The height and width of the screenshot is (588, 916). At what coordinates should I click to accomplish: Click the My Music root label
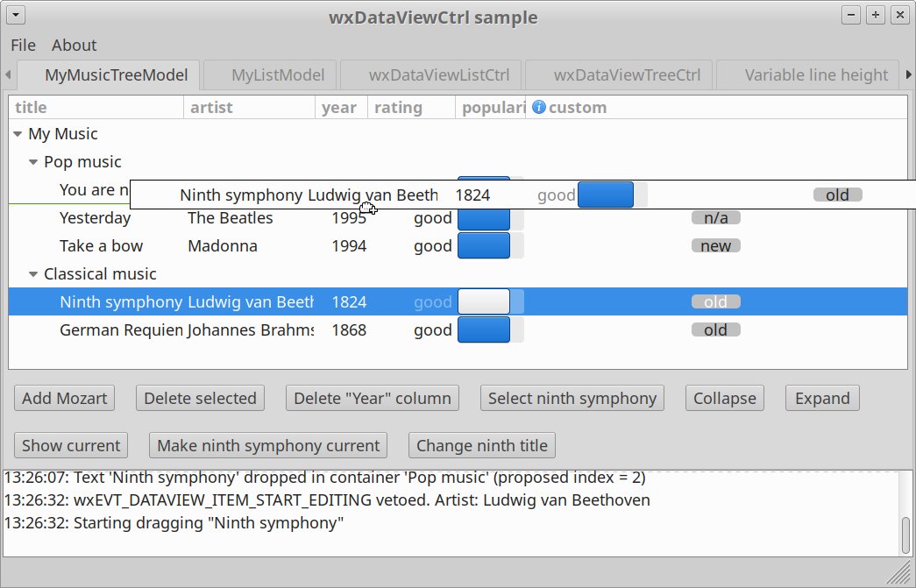pos(63,134)
